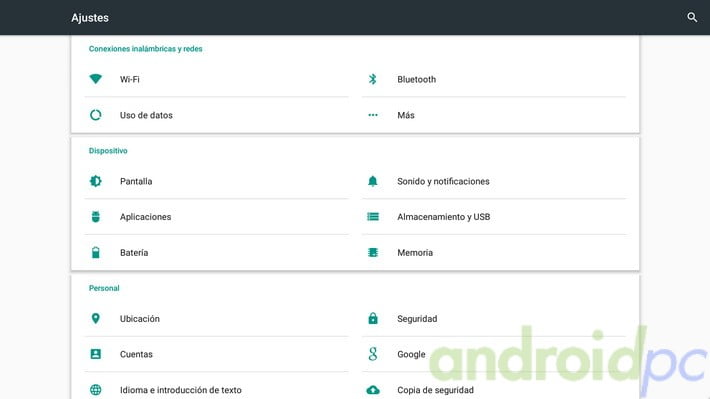Open Copia de seguridad settings
Viewport: 710px width, 399px height.
494,386
